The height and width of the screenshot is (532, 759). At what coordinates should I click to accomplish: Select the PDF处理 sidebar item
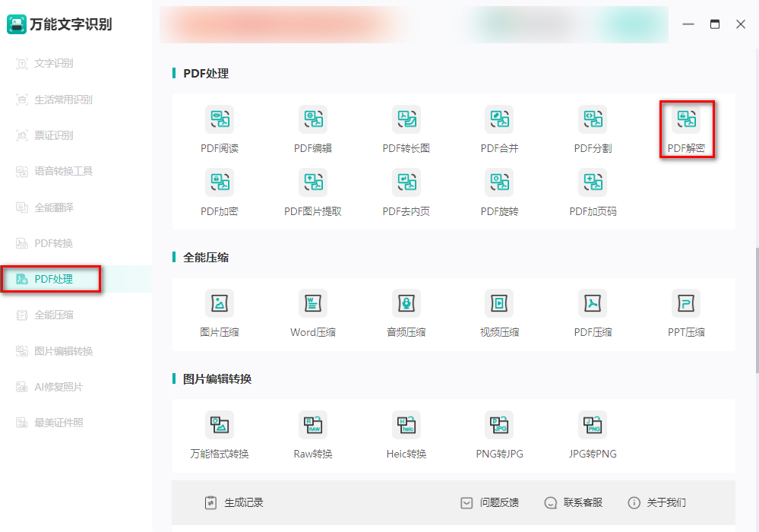click(x=76, y=280)
